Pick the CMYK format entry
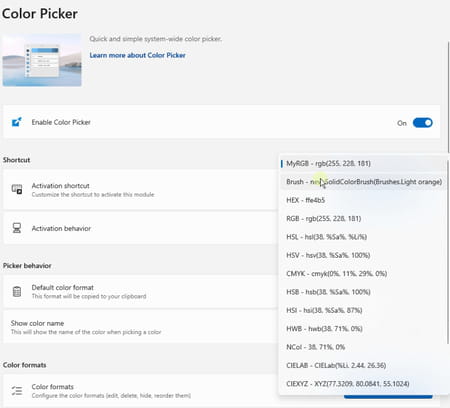450x408 pixels. click(363, 273)
